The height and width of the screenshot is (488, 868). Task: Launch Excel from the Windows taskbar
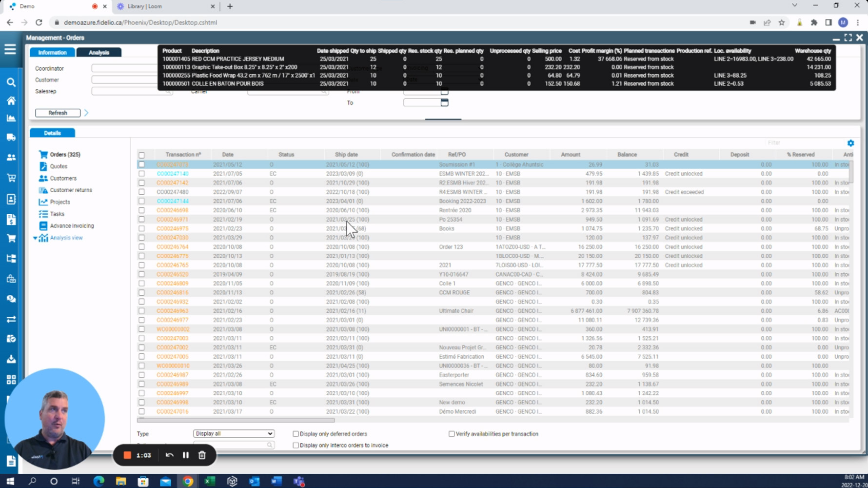point(210,482)
